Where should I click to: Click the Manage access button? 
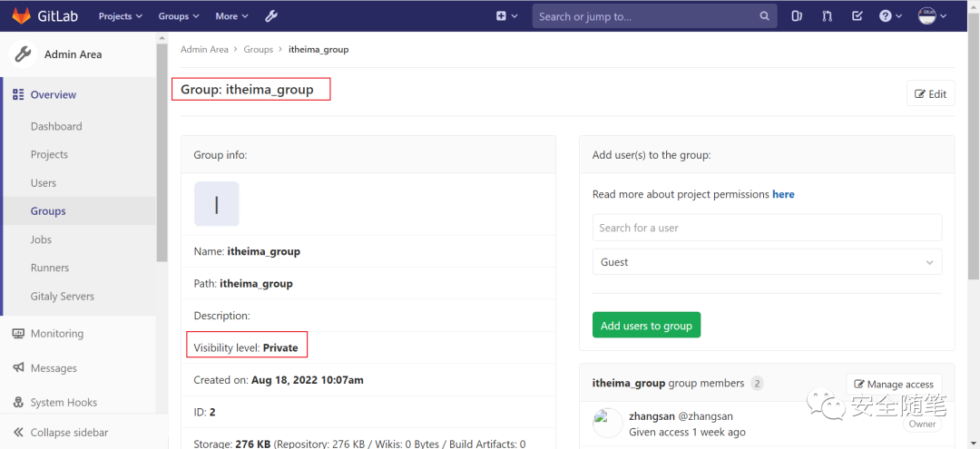(894, 384)
